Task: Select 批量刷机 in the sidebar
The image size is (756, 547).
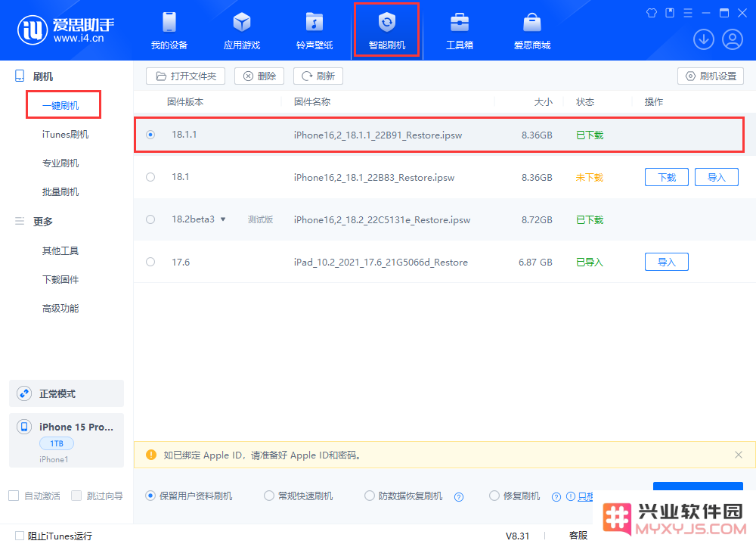Action: (x=60, y=192)
